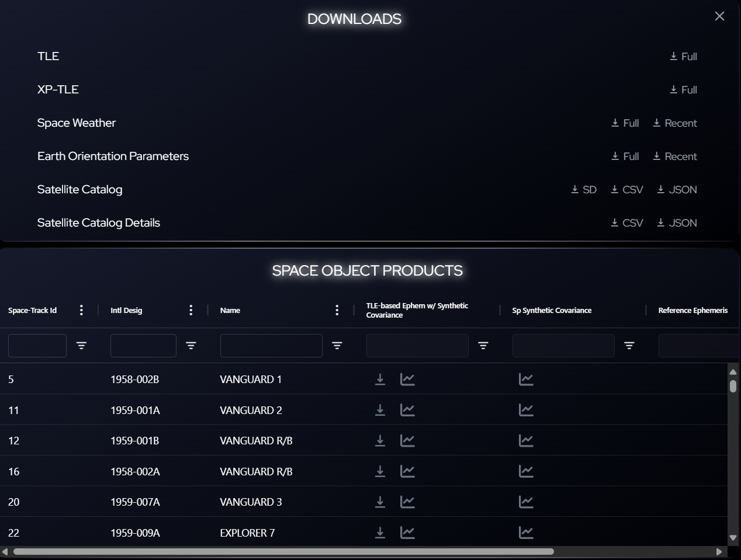Sort by Intl Desig column header

[126, 310]
